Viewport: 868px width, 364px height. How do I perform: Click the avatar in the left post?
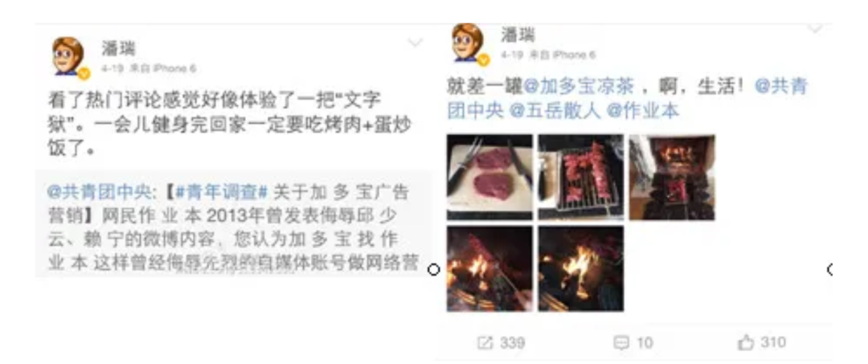pyautogui.click(x=68, y=56)
